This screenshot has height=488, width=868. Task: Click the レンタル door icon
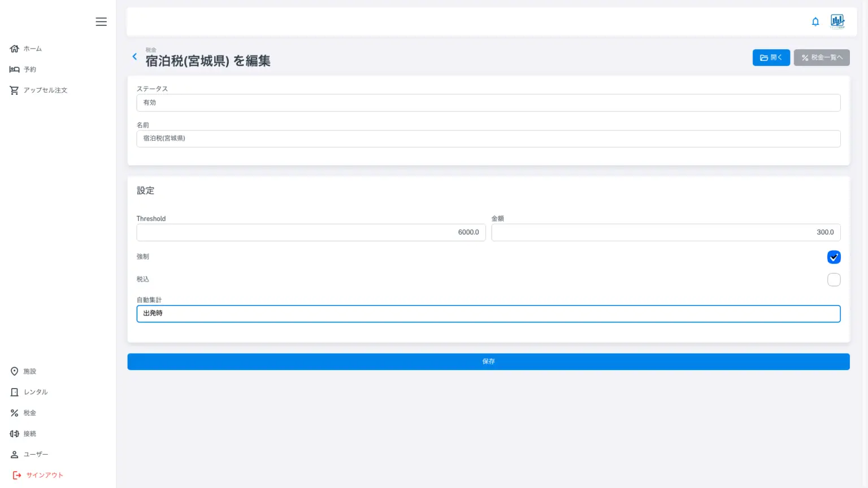point(15,392)
